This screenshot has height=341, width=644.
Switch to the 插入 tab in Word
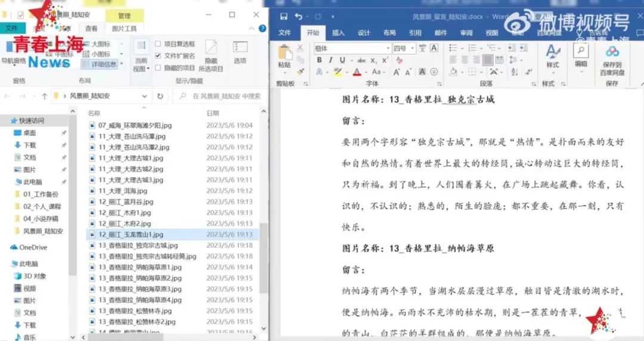click(338, 33)
